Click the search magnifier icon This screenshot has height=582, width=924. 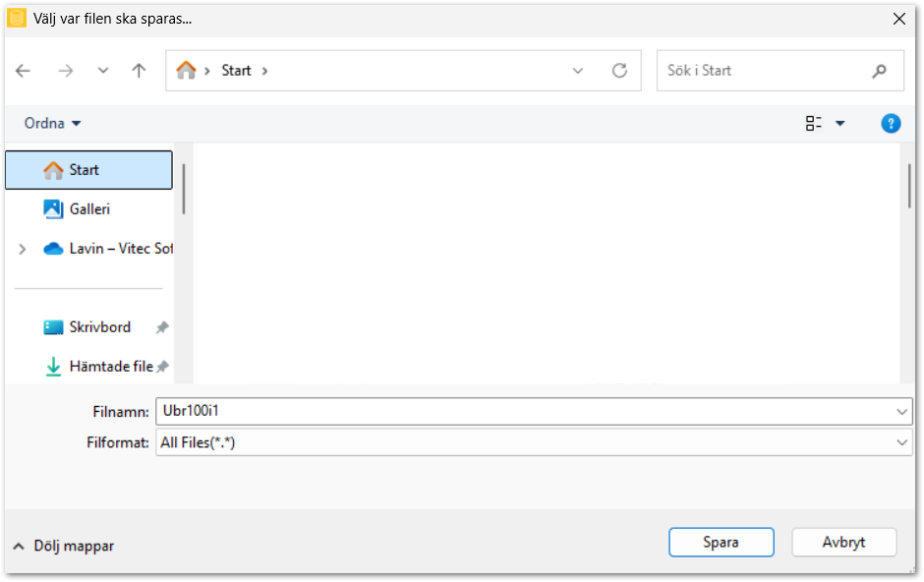point(879,71)
